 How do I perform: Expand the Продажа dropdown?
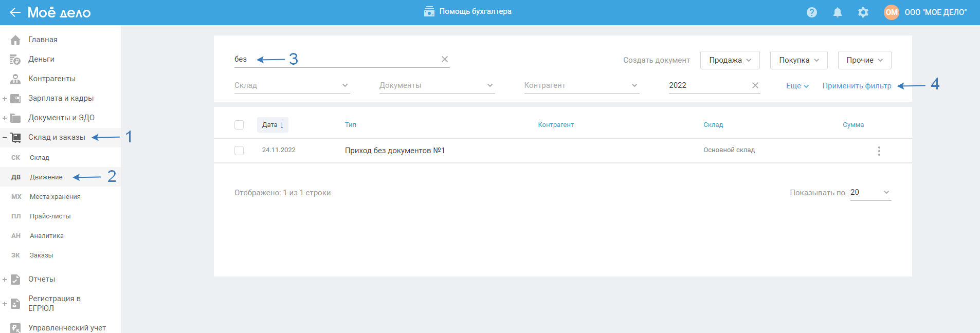(x=730, y=60)
